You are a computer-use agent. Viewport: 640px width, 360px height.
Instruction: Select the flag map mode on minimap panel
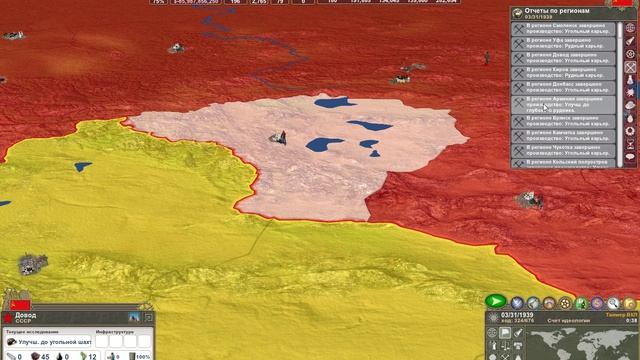(x=505, y=333)
